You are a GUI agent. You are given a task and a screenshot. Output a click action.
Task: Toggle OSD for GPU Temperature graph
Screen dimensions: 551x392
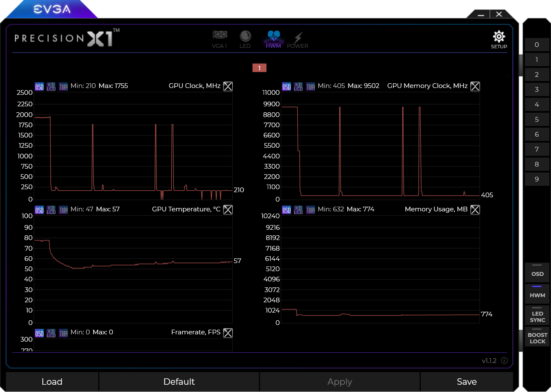coord(39,210)
